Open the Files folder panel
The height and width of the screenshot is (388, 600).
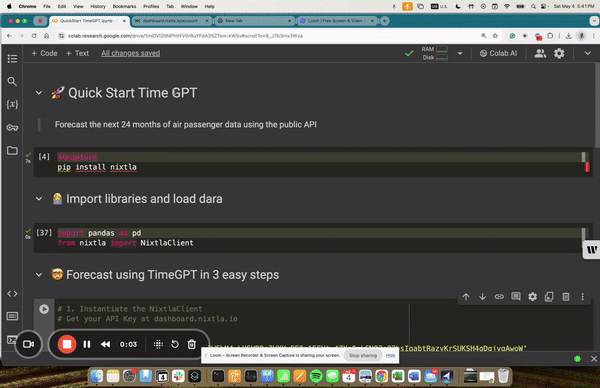pos(12,150)
